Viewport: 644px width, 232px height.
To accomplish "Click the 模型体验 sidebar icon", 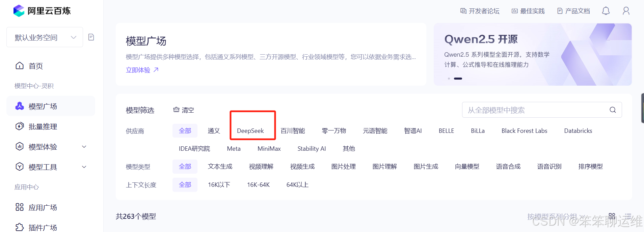I will click(x=20, y=146).
